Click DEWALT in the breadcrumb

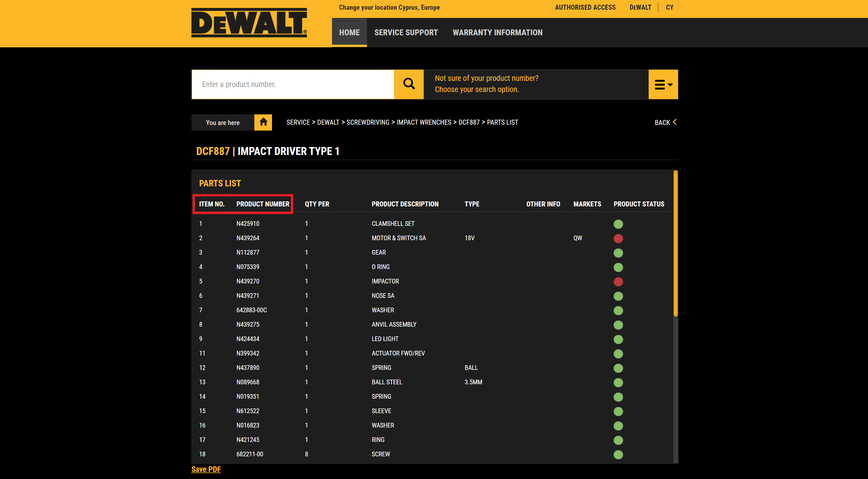(x=328, y=122)
